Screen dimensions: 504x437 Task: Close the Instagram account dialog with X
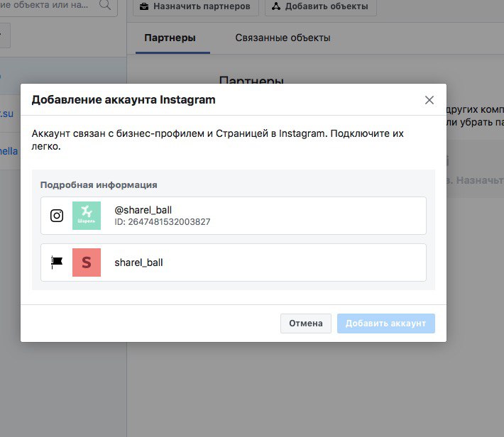(429, 100)
